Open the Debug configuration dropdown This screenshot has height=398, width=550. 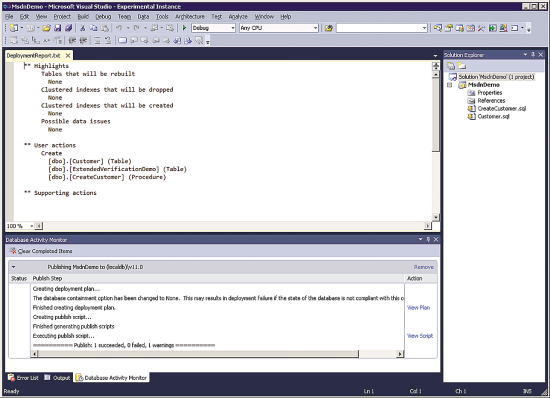[x=233, y=28]
